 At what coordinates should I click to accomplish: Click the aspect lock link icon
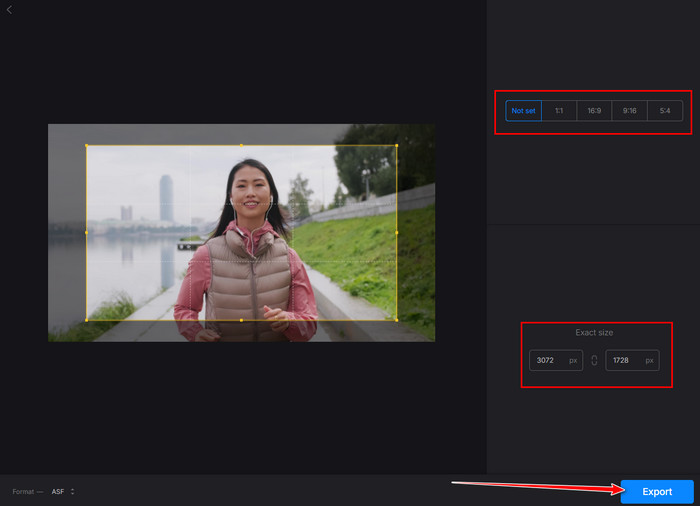(594, 360)
